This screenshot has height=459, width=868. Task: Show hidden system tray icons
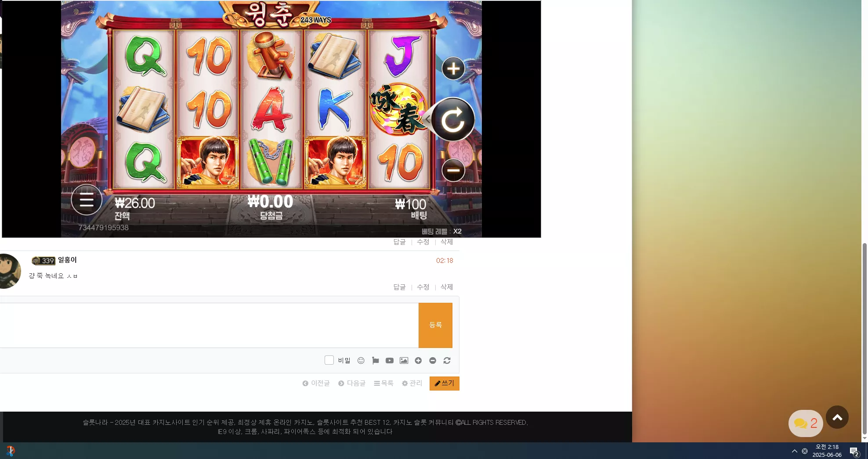795,451
